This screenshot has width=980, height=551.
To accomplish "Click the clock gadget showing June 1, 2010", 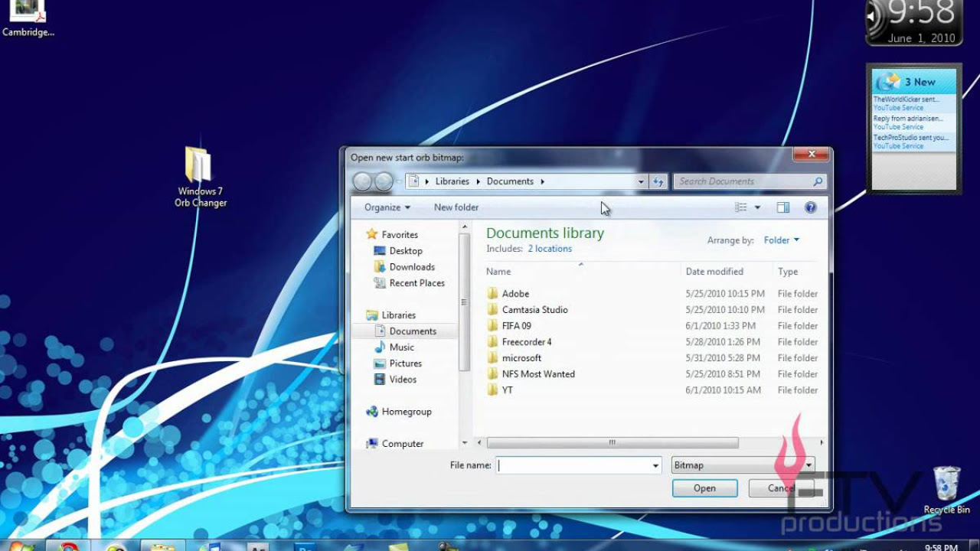I will coord(913,21).
